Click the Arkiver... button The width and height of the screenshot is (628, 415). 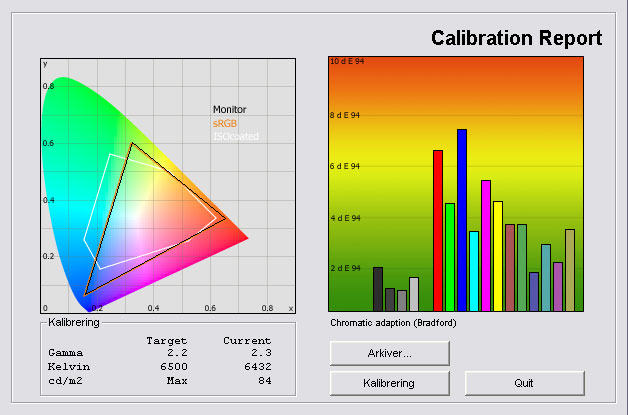pos(390,353)
